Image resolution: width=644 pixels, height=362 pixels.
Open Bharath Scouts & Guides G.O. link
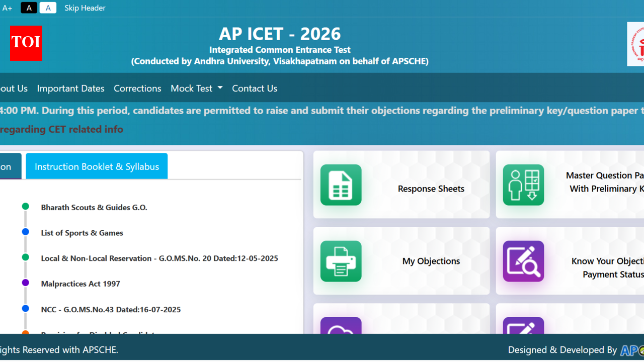pyautogui.click(x=94, y=207)
